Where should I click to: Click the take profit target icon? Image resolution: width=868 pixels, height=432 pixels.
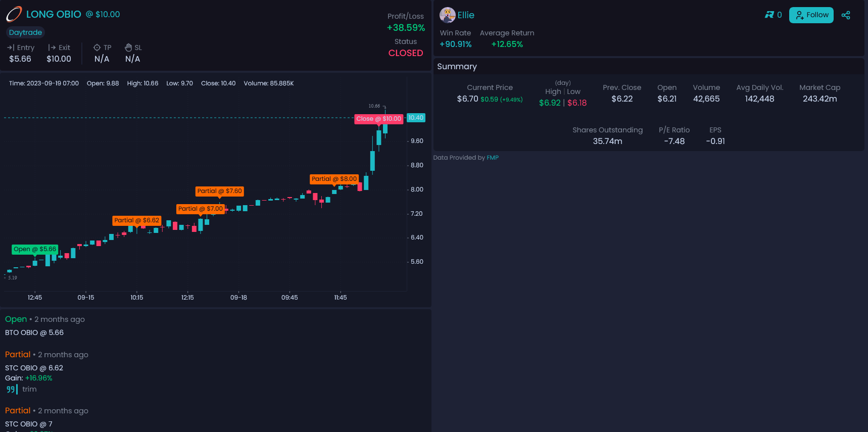[x=97, y=47]
